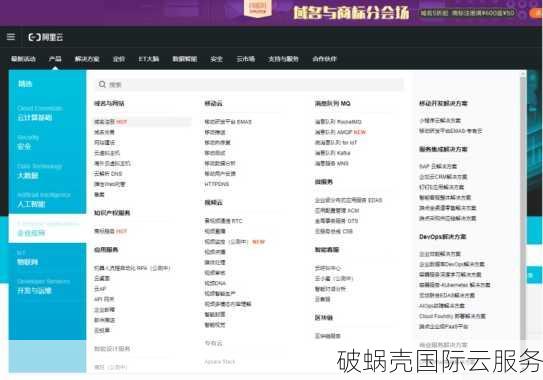Open the 最新活动 nav menu

pyautogui.click(x=24, y=59)
